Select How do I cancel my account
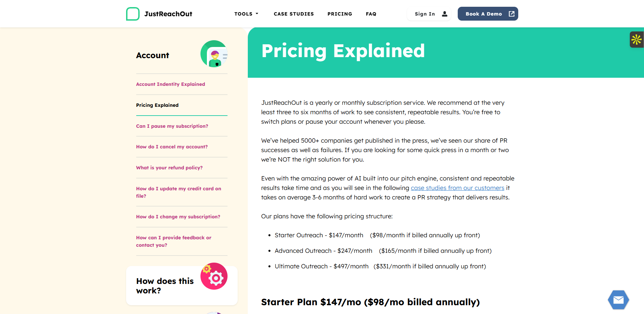The image size is (644, 314). pos(172,147)
